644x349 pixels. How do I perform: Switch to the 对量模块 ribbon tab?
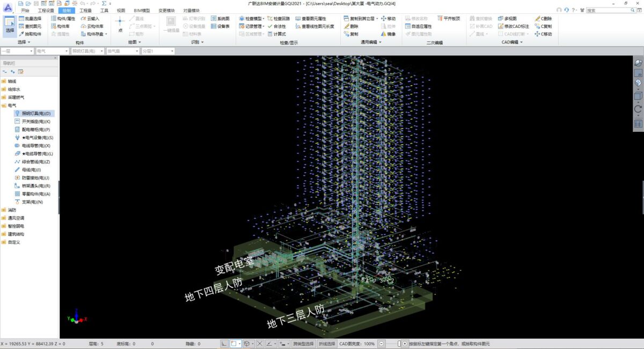click(x=191, y=10)
